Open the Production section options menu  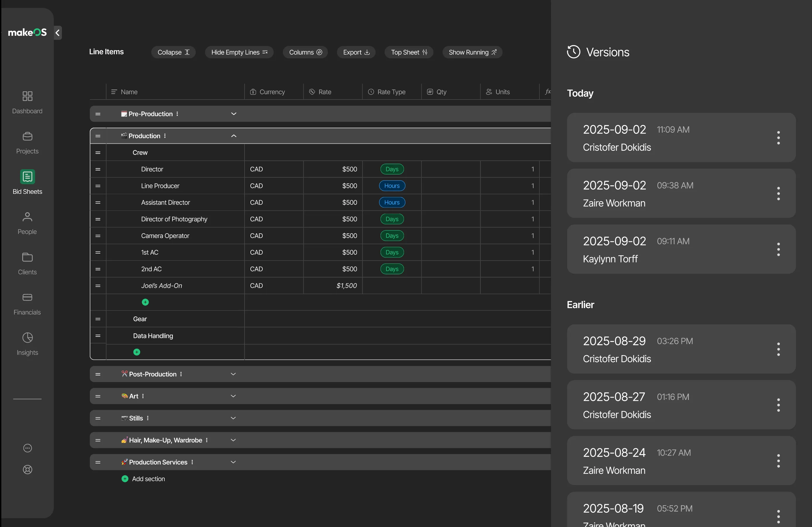point(165,136)
